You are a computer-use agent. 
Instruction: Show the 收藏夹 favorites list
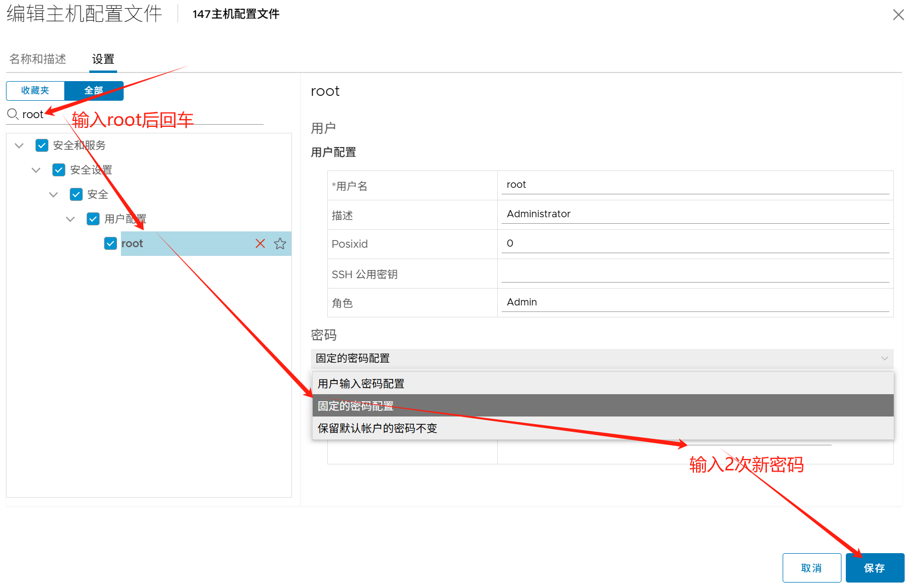35,90
